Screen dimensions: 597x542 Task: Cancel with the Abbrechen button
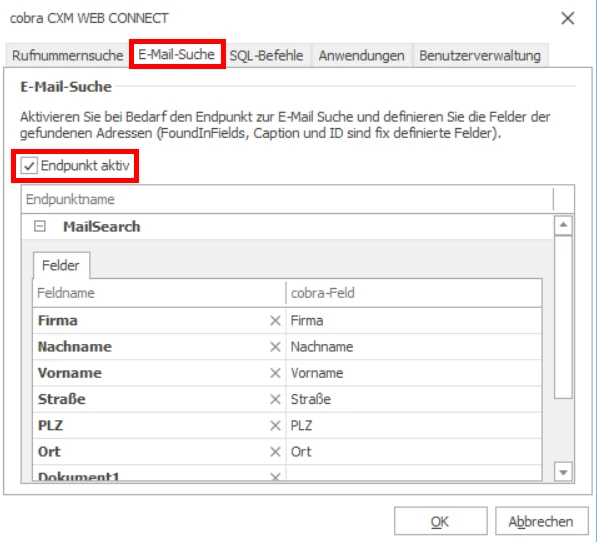coord(541,521)
